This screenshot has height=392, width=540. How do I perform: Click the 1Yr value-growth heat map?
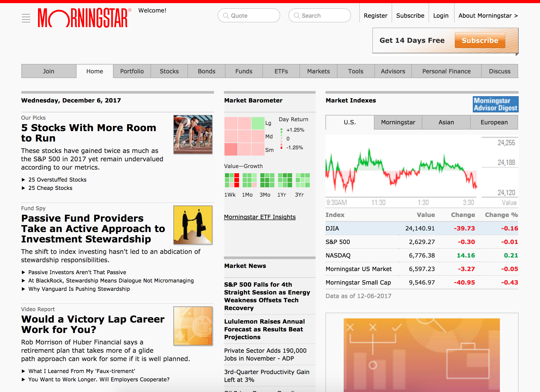285,180
